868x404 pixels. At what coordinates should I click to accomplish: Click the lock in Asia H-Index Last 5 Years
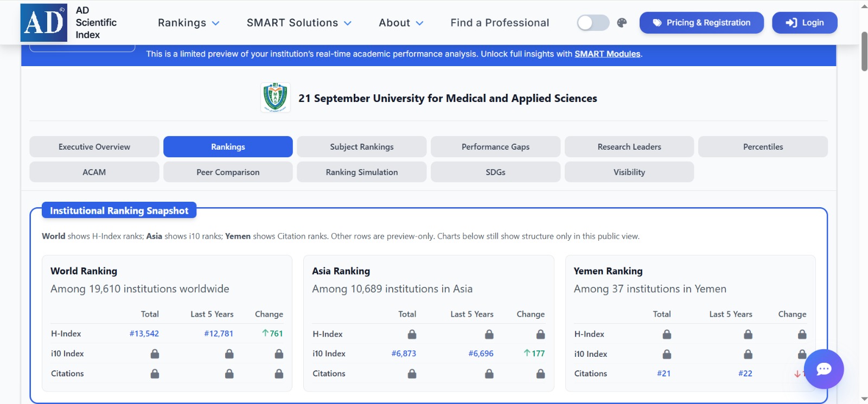coord(489,334)
